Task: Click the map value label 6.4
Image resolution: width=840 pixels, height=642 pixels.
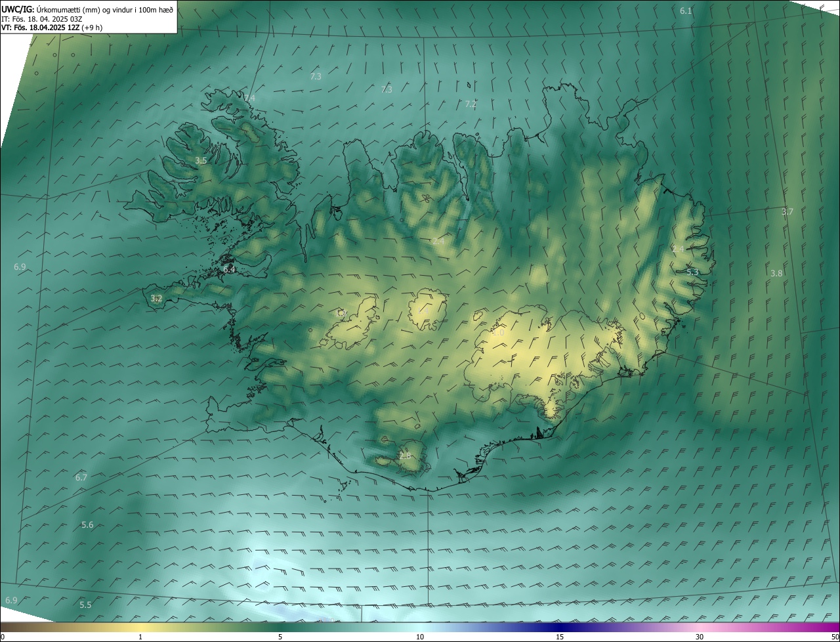Action: 229,270
